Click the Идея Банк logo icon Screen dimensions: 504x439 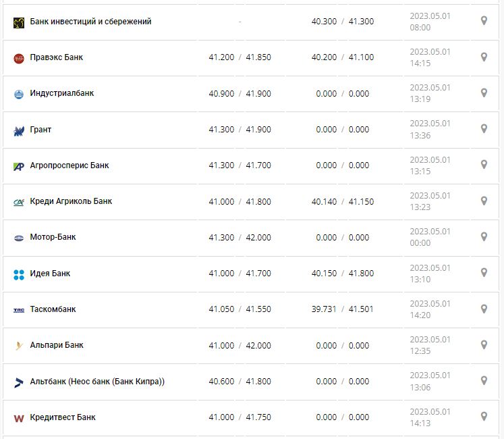click(x=19, y=274)
